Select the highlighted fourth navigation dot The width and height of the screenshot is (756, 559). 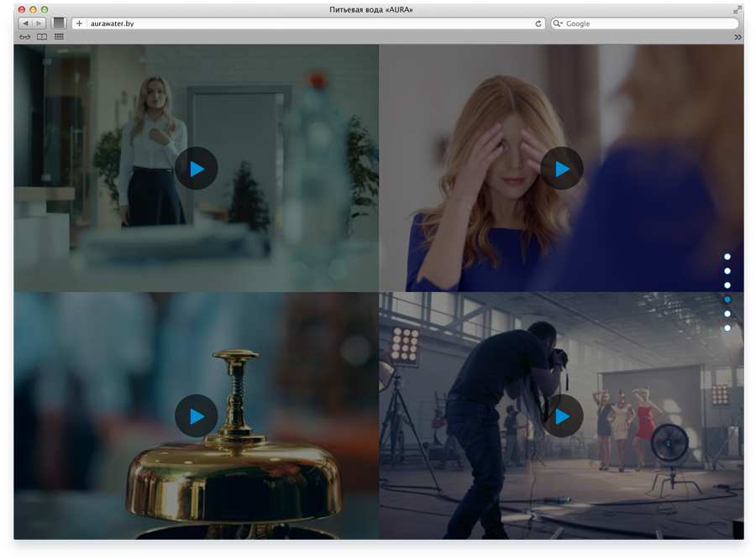point(727,300)
